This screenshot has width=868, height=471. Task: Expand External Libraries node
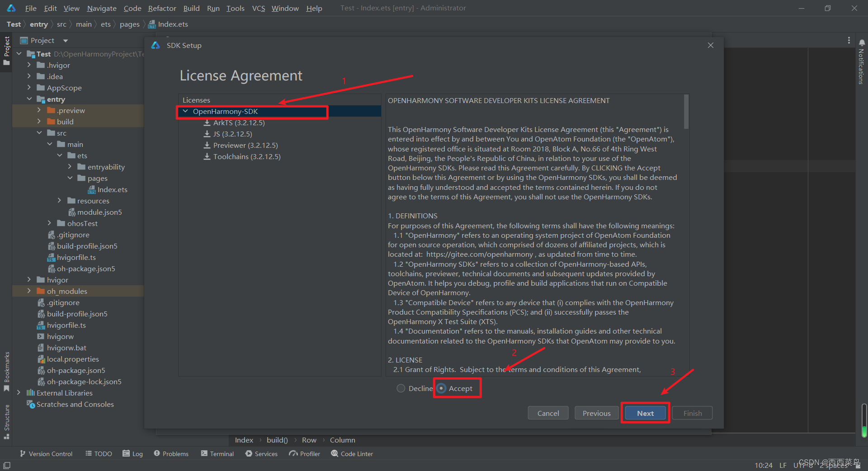(19, 393)
